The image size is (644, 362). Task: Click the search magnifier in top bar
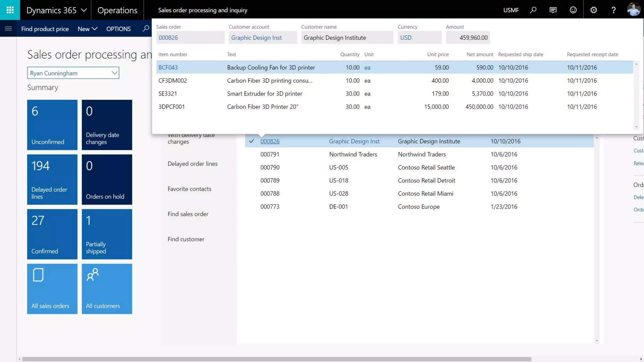point(533,10)
